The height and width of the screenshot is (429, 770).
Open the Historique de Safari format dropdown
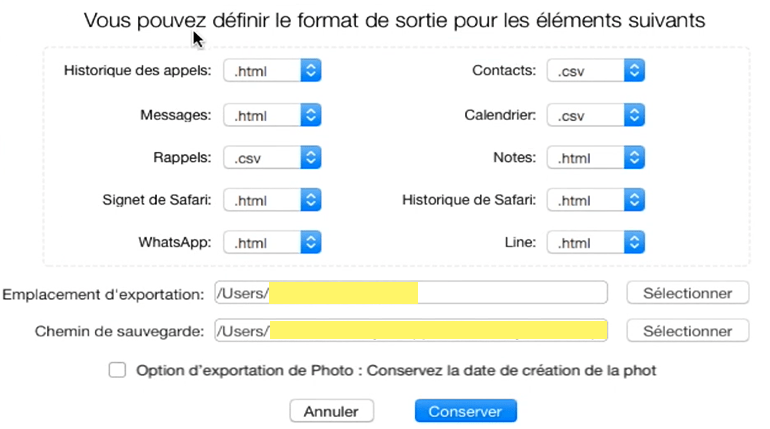click(596, 200)
